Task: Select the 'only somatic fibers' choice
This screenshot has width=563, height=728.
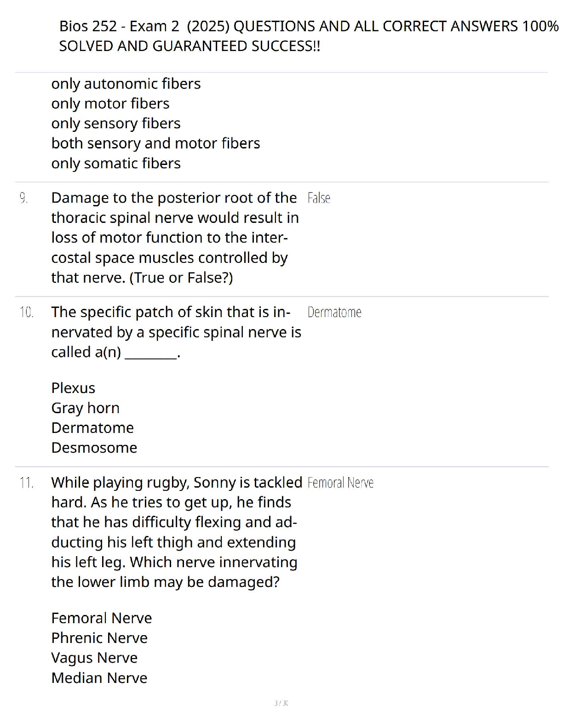Action: [116, 163]
